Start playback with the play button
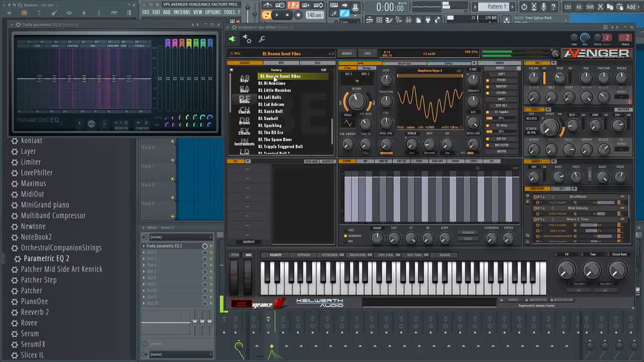Viewport: 644px width, 362px height. pyautogui.click(x=276, y=15)
